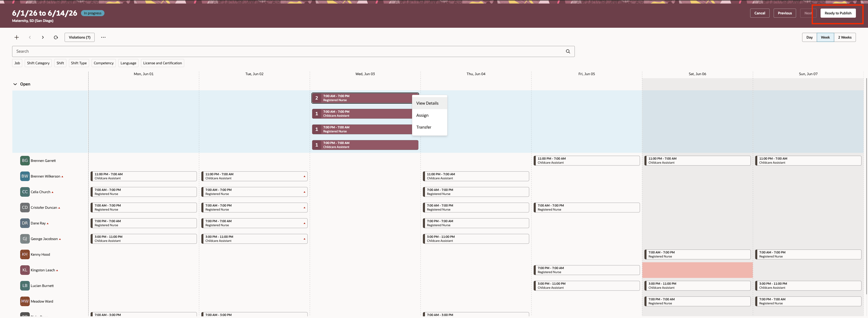The height and width of the screenshot is (318, 868).
Task: Click violation warning icon next to Dane Ray
Action: click(47, 223)
